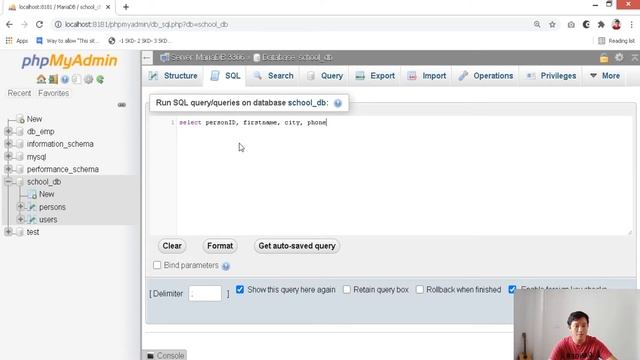Click the browser zoom magnifier icon

[x=537, y=24]
